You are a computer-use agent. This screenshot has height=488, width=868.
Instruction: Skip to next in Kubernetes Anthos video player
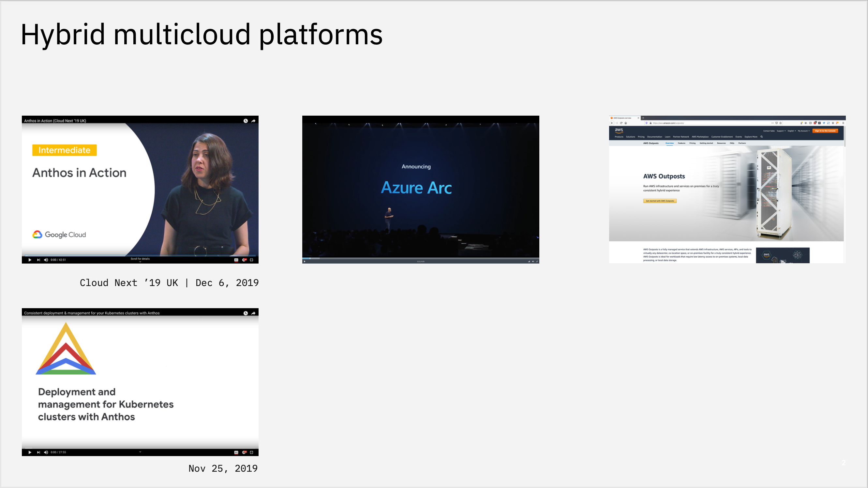coord(38,452)
